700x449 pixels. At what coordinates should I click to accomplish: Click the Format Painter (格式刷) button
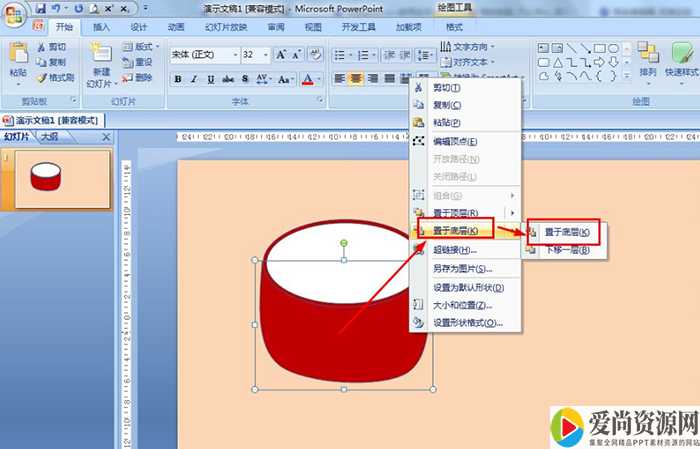point(55,77)
